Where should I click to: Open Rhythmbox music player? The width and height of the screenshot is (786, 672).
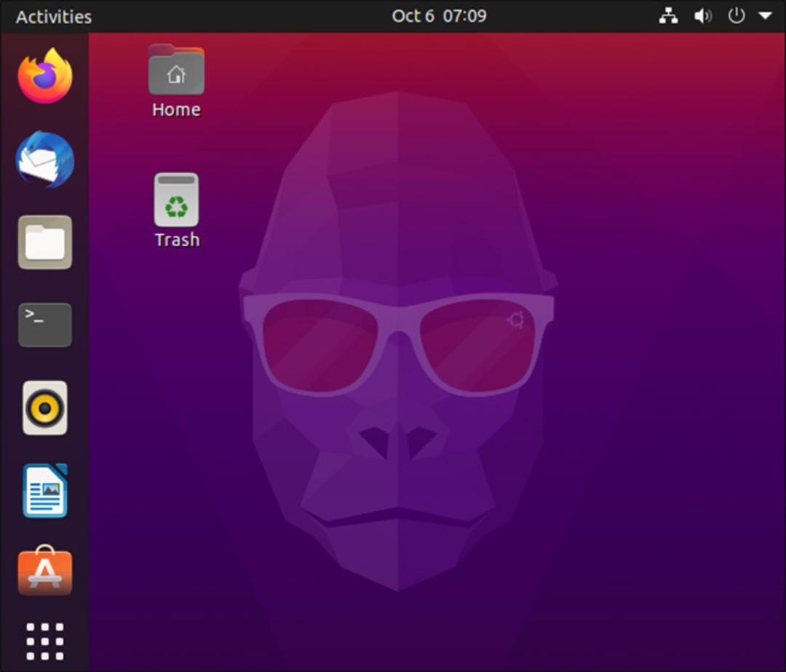(x=45, y=408)
